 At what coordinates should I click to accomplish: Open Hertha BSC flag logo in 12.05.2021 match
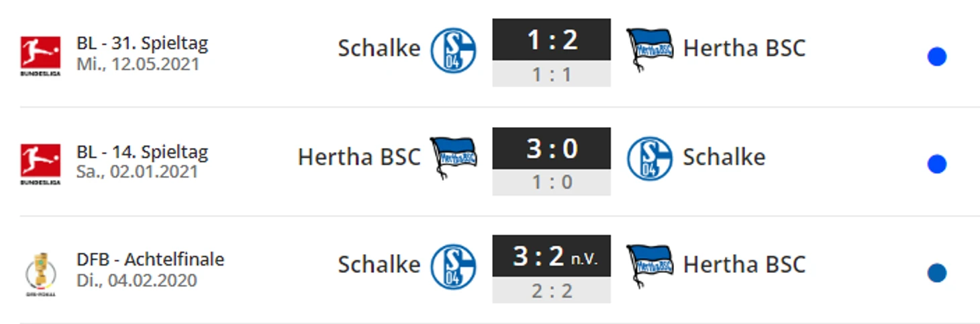tap(650, 49)
